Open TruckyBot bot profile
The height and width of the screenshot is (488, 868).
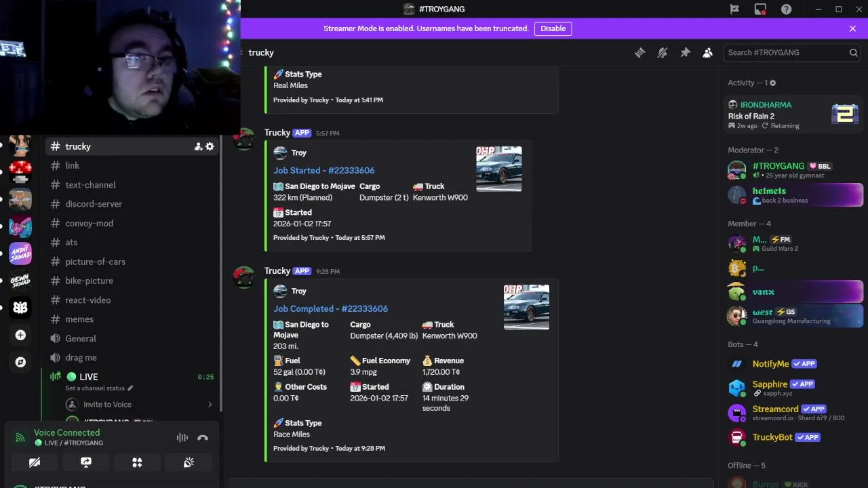point(793,437)
